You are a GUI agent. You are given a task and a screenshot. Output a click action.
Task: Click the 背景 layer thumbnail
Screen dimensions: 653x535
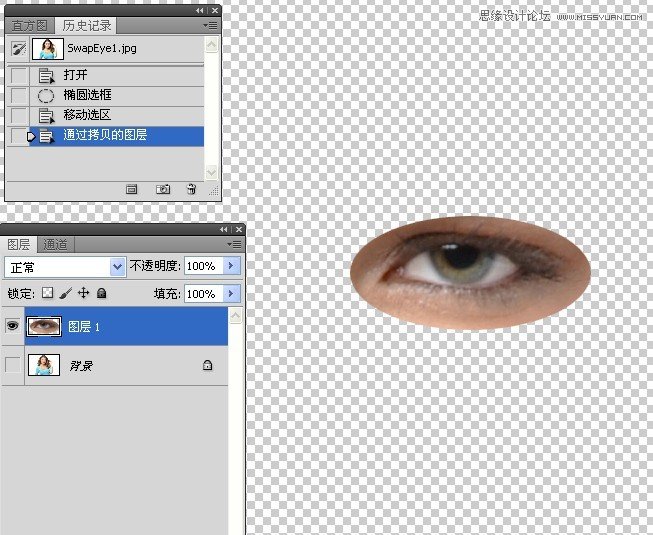click(x=44, y=365)
